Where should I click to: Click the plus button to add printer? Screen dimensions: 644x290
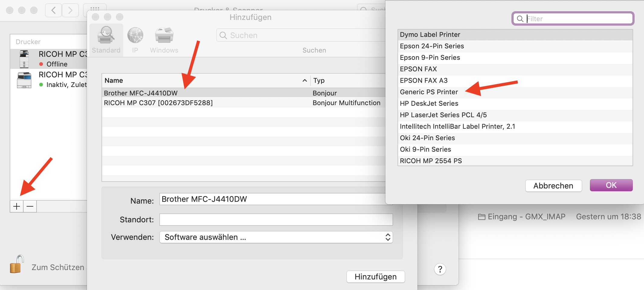coord(17,206)
